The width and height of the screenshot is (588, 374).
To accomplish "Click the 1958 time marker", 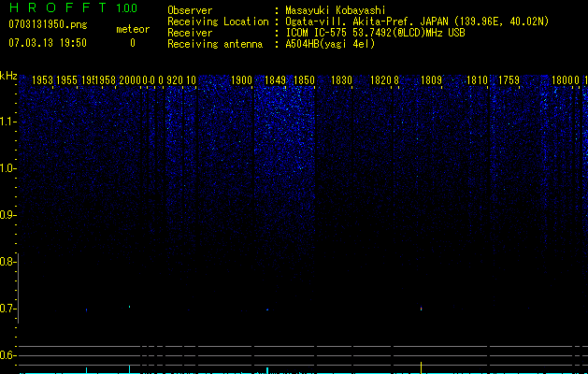I will point(106,79).
